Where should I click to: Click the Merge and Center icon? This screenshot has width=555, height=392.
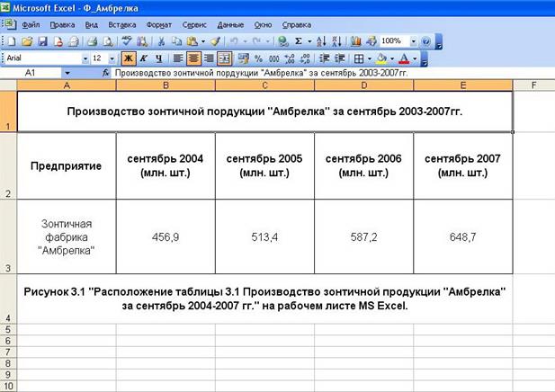point(225,58)
